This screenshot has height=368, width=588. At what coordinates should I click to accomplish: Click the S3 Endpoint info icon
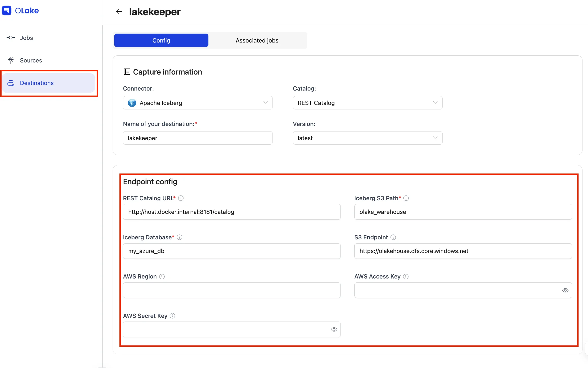coord(393,237)
